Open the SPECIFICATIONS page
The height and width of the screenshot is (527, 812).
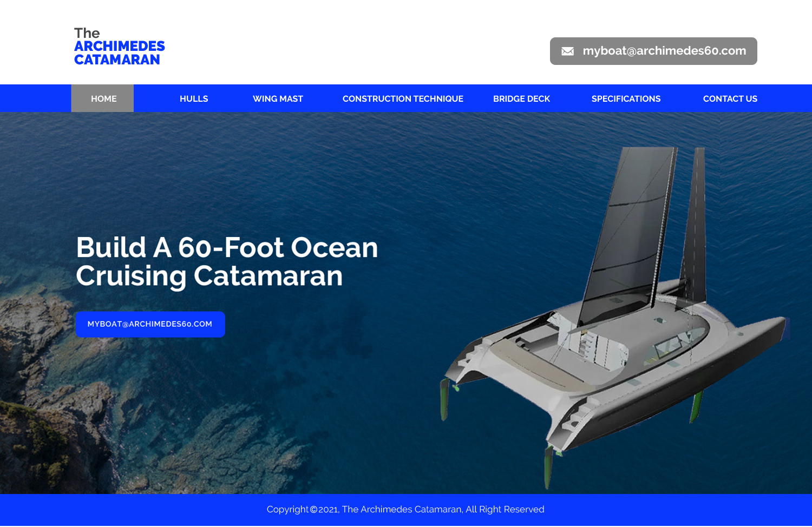point(626,98)
